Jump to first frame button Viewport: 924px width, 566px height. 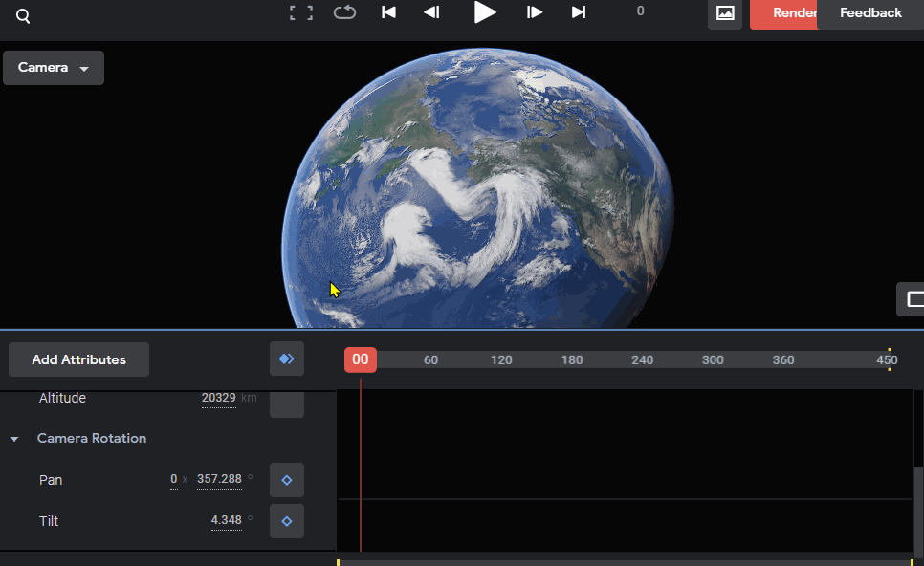pyautogui.click(x=388, y=12)
